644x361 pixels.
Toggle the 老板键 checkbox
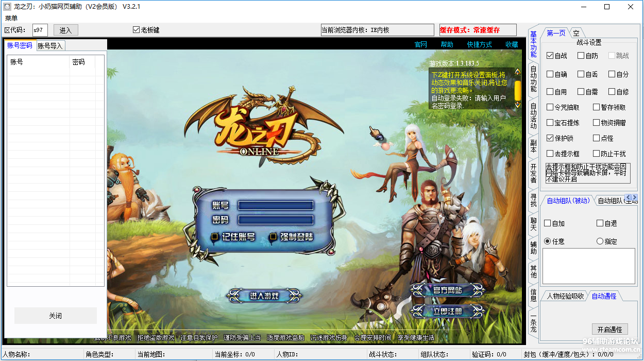(137, 30)
